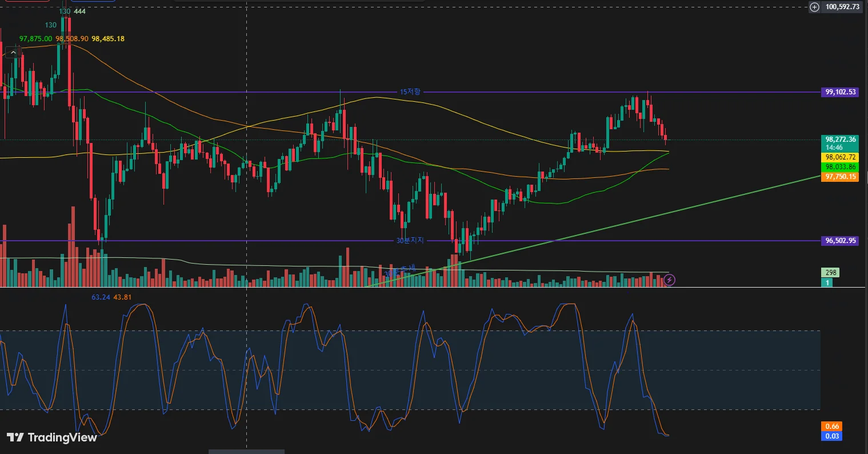Click the horizontal scrollbar thumb at the bottom
Screen dimensions: 868x454
246,452
